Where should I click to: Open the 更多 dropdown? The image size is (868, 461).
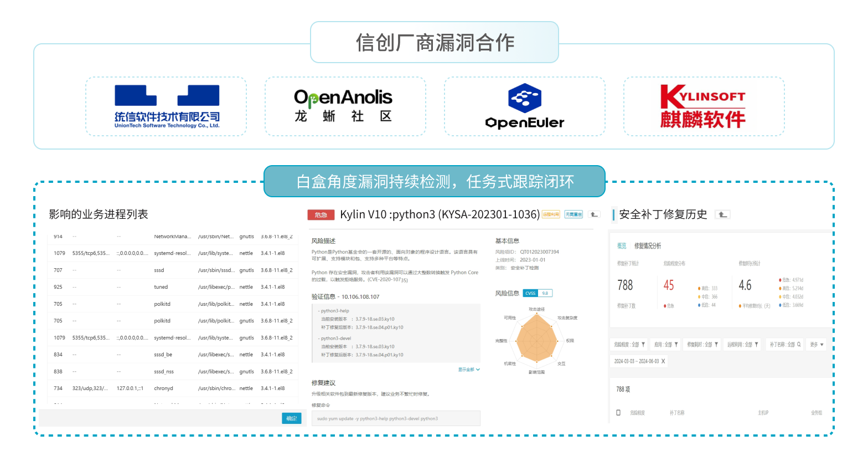click(x=817, y=345)
